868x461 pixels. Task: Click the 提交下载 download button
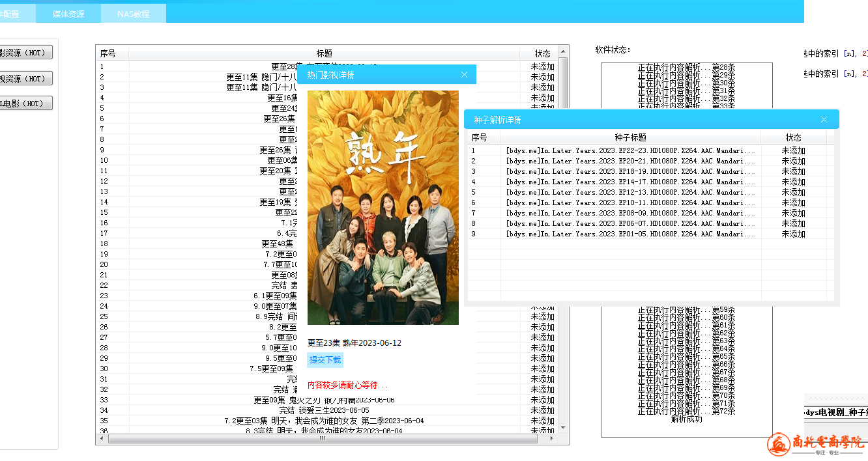pyautogui.click(x=325, y=360)
